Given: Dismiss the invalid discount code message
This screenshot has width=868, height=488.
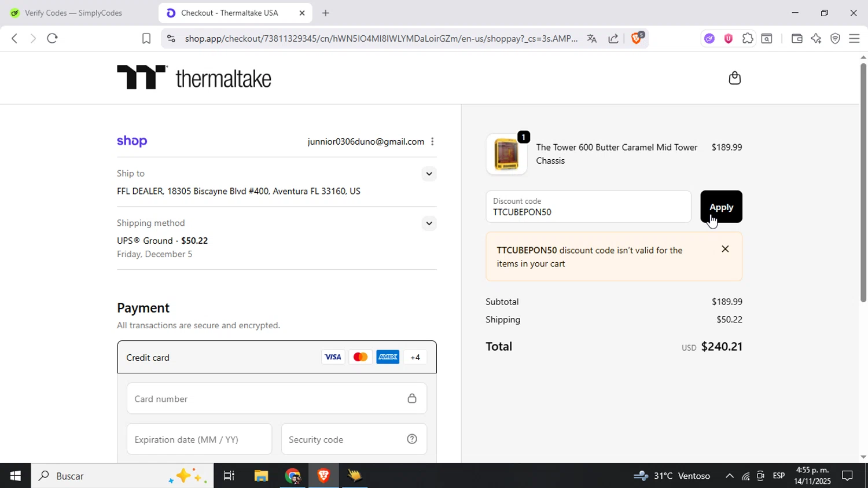Looking at the screenshot, I should 725,249.
